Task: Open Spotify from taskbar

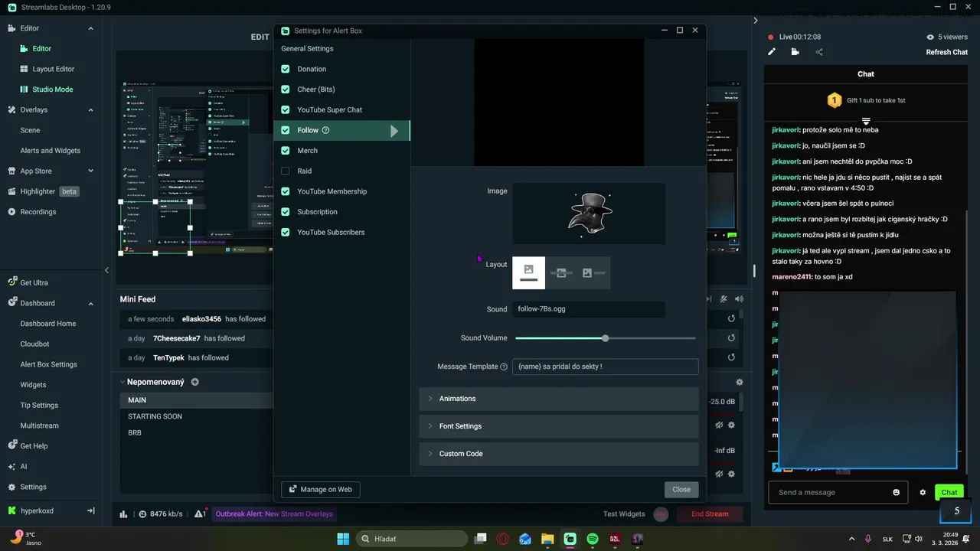Action: [593, 539]
